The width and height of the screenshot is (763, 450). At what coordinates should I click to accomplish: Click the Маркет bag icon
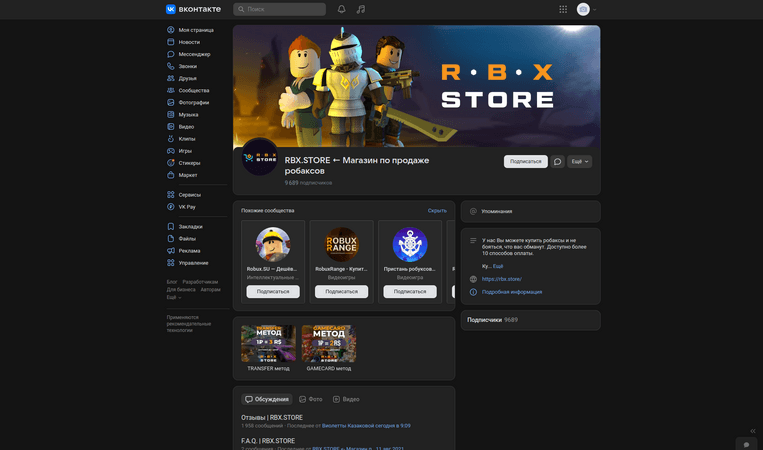pos(171,175)
